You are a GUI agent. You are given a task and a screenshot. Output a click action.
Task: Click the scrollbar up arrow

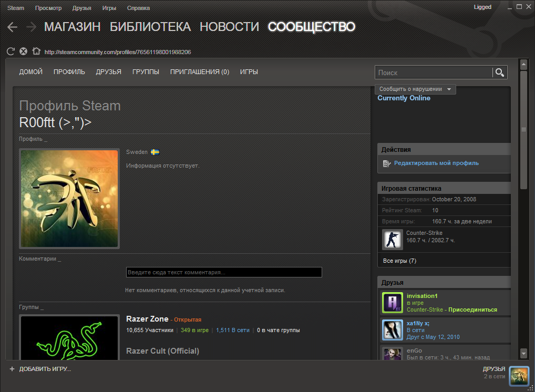[524, 64]
